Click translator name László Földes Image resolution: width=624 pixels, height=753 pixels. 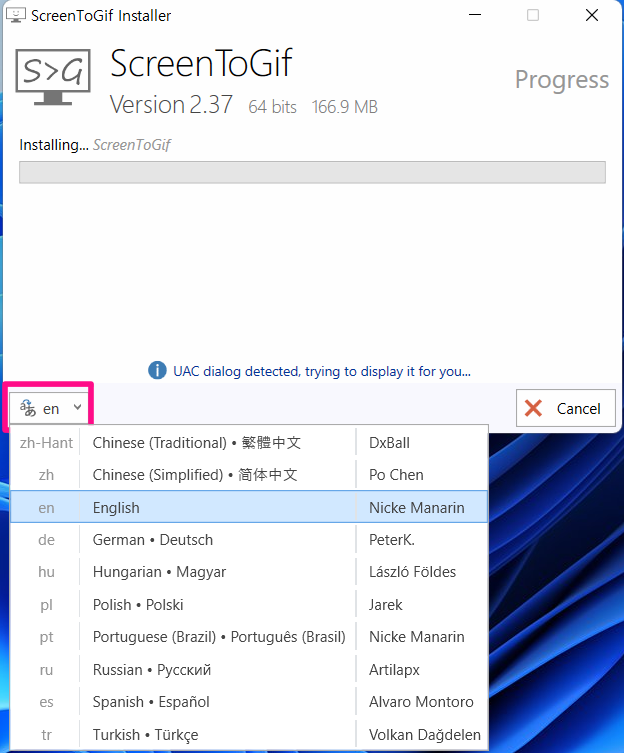(x=412, y=572)
